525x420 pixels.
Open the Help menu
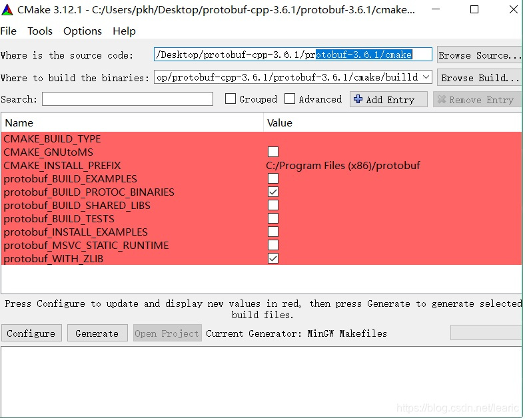[124, 31]
